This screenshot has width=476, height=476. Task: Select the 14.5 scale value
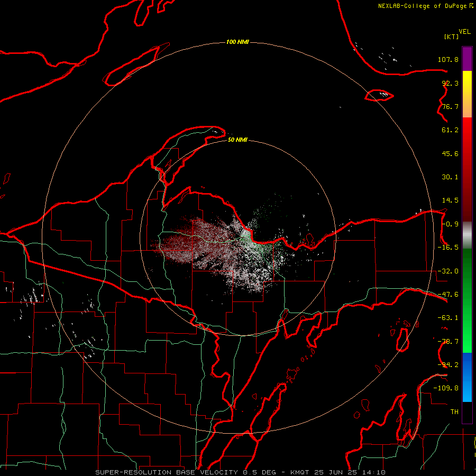[450, 200]
